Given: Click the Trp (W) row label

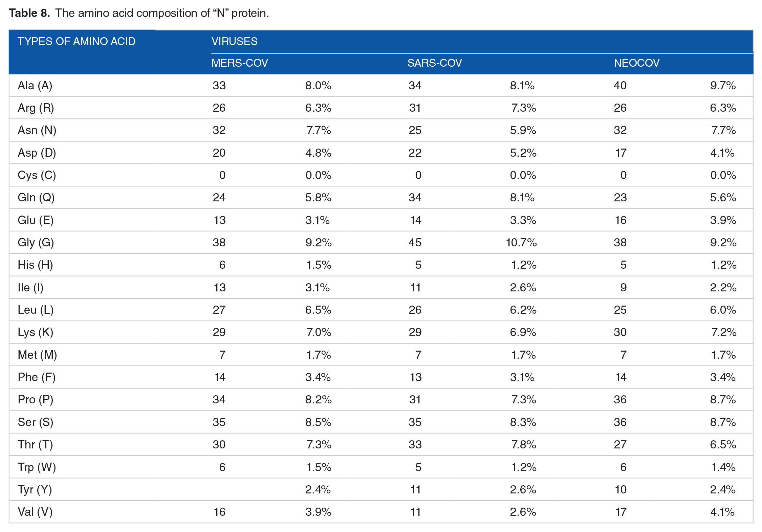Looking at the screenshot, I should [x=37, y=467].
